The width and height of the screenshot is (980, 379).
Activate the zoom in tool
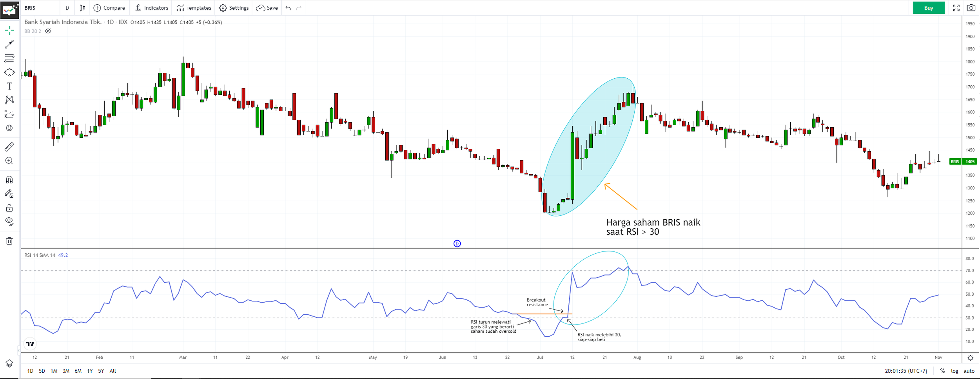(9, 161)
